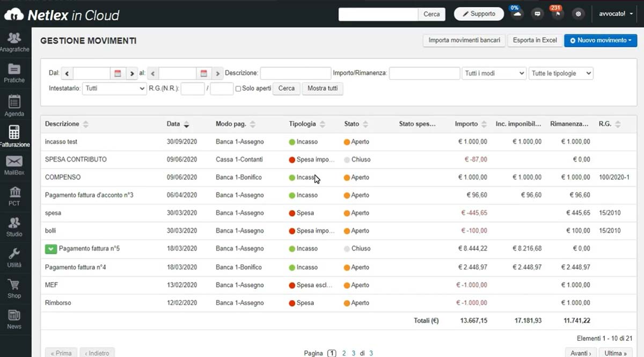Click previous-day arrow for al date
644x357 pixels.
(x=153, y=74)
